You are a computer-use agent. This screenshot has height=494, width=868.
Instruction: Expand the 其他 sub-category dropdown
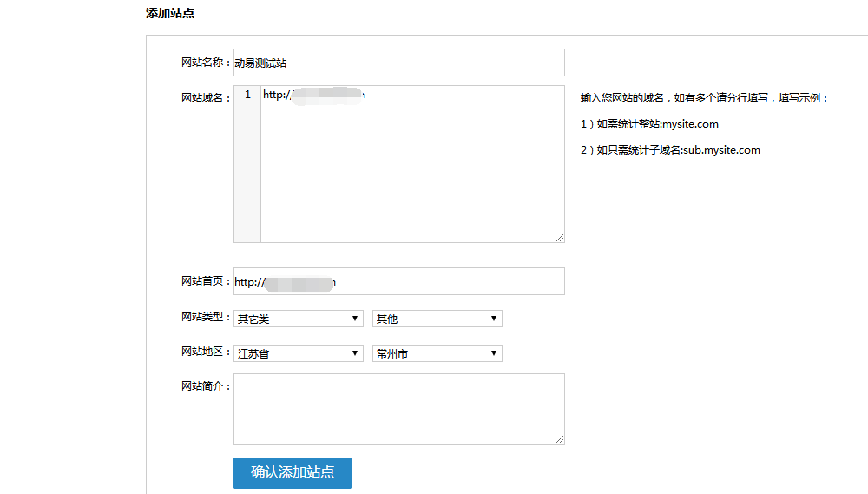[x=437, y=319]
